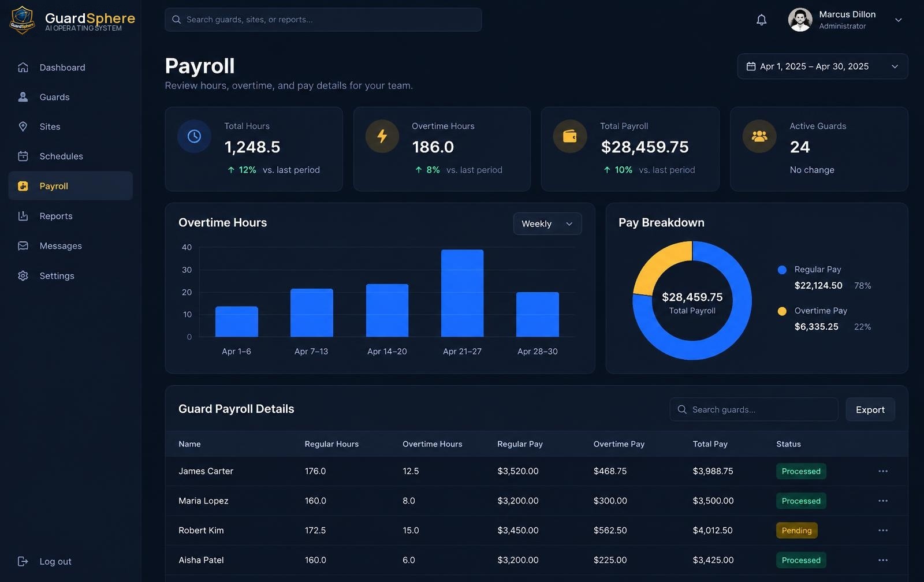Click the Export button

coord(870,409)
